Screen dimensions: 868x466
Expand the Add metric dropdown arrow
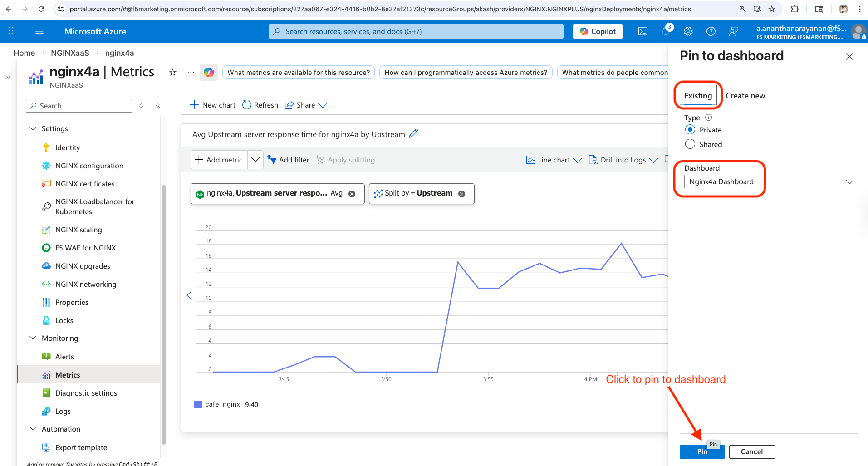[255, 160]
